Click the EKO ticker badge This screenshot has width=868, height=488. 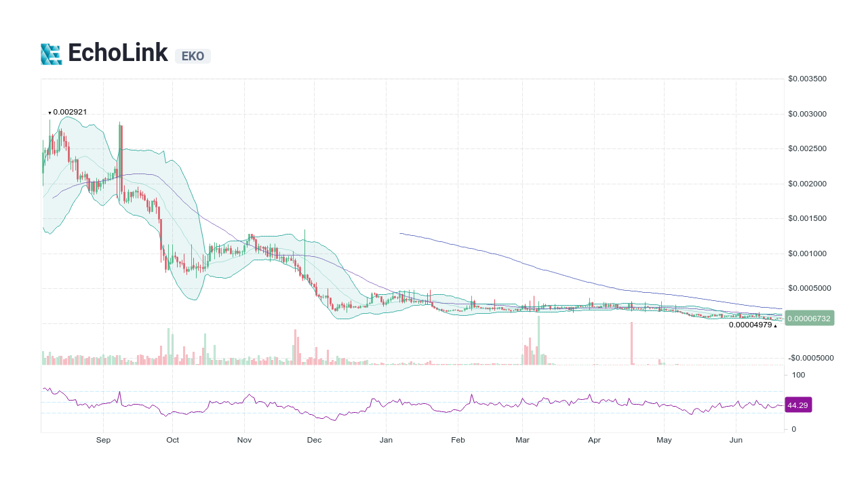[193, 56]
